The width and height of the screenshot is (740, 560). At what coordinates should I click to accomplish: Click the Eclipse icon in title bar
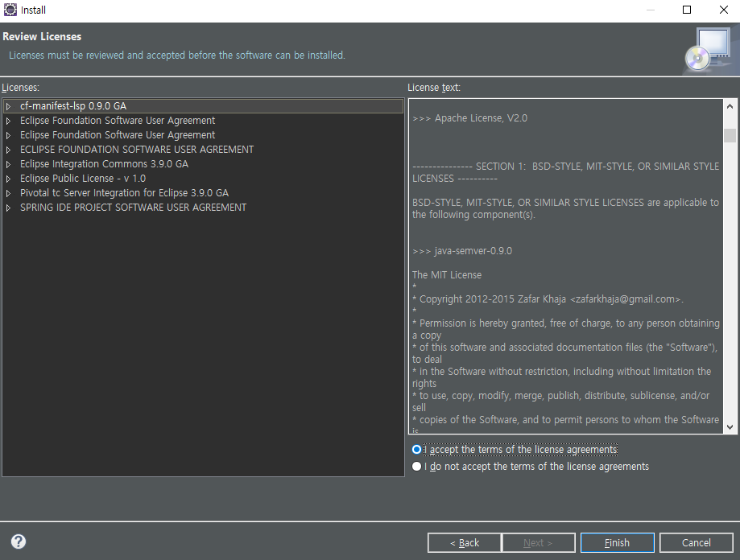click(x=10, y=10)
